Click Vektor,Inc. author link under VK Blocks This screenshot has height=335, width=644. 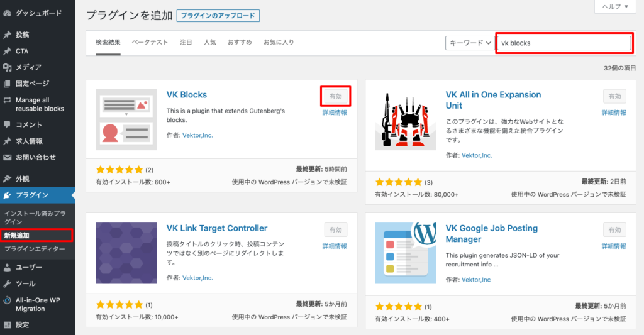(x=197, y=135)
